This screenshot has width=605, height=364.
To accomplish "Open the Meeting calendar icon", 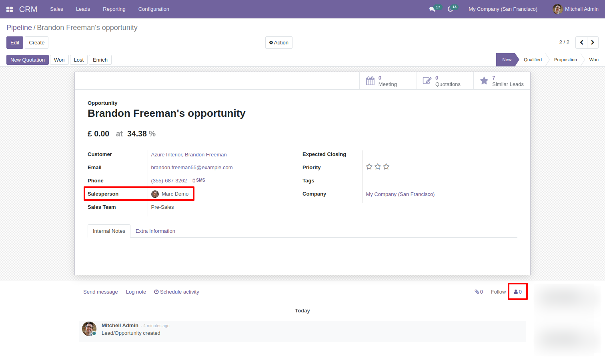I will (371, 81).
